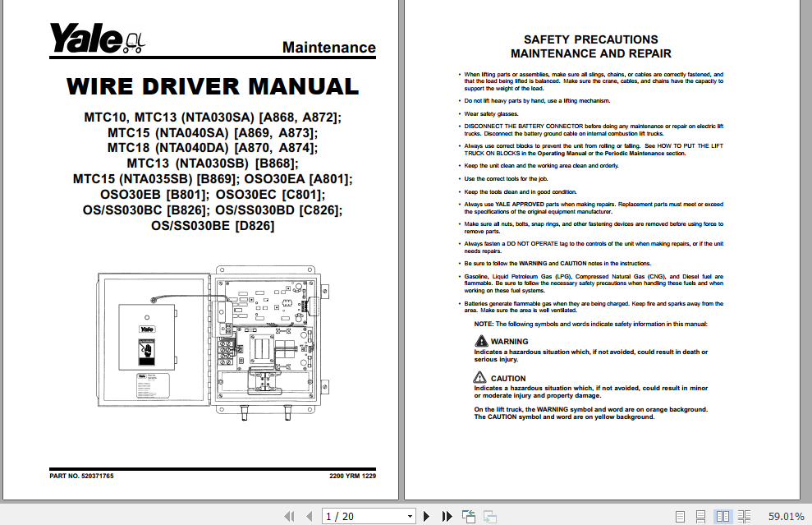812x525 pixels.
Task: Advance to the next page
Action: pyautogui.click(x=426, y=516)
